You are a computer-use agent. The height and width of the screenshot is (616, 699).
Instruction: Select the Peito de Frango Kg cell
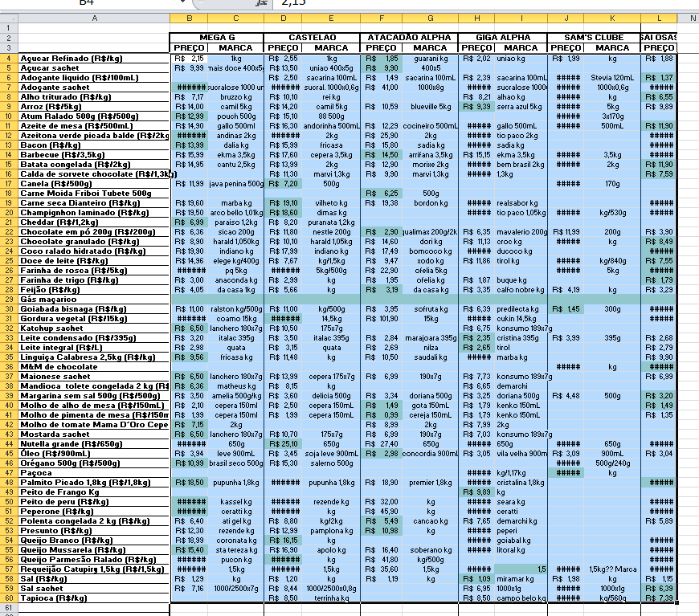tap(94, 492)
